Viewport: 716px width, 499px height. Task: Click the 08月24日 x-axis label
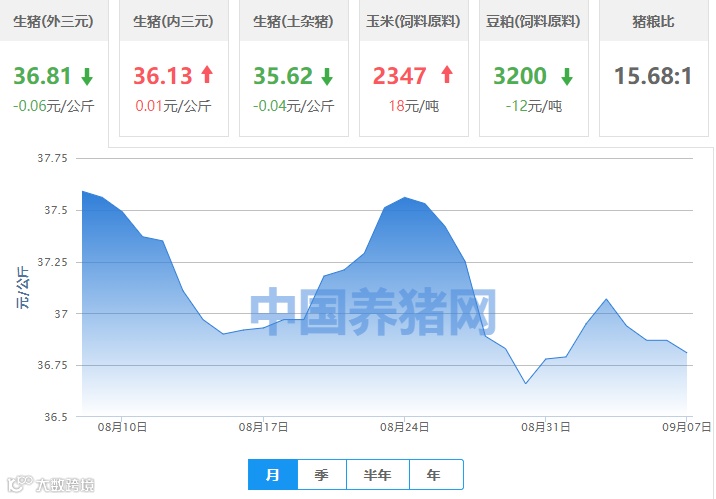click(405, 427)
